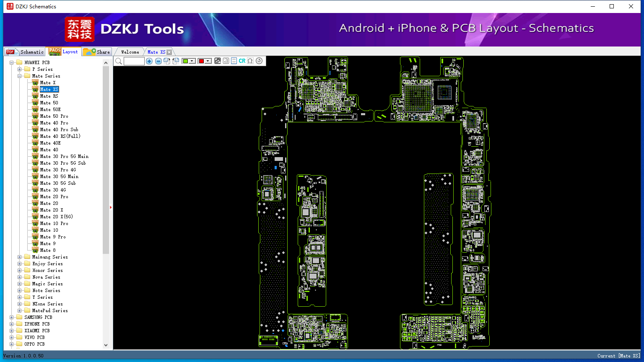
Task: Click the green color swatch
Action: [185, 61]
